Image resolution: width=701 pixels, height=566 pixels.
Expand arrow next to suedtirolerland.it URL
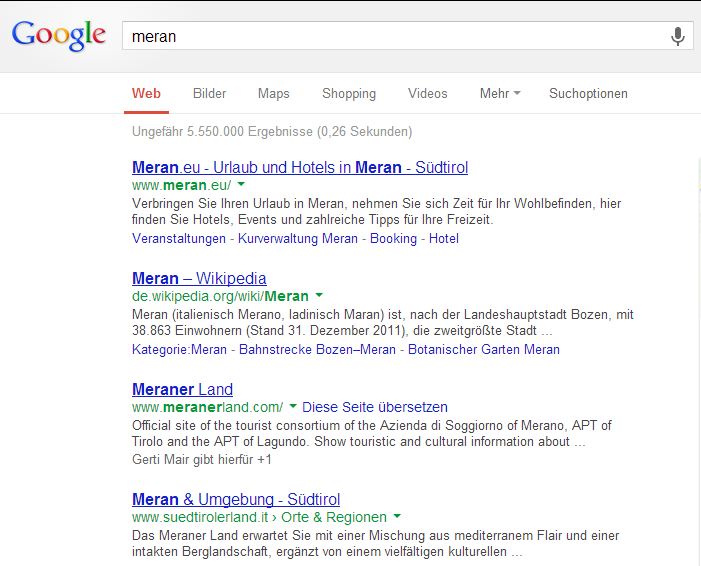397,516
